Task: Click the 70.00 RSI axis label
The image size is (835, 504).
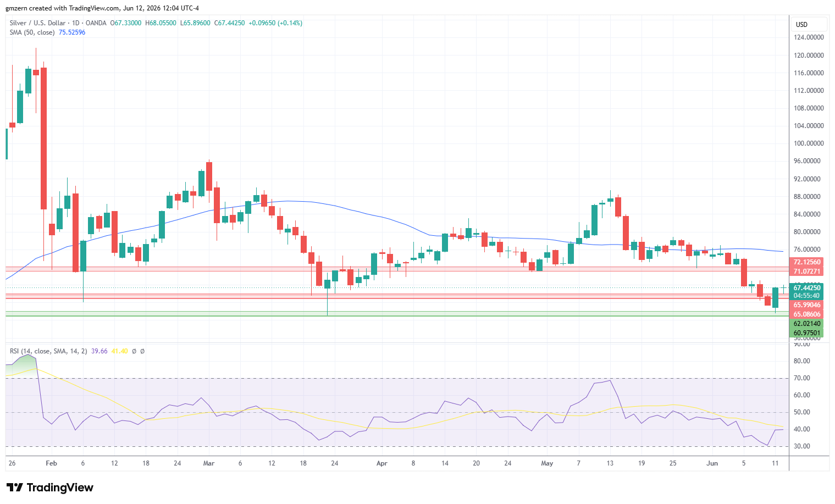Action: 802,378
